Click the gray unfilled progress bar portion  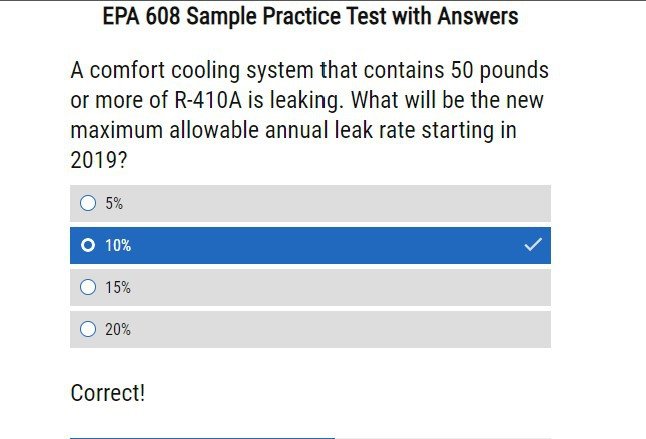click(443, 438)
